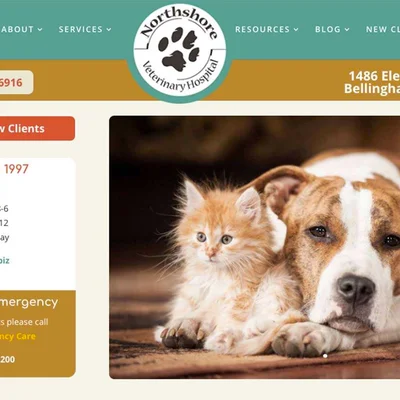Screen dimensions: 400x400
Task: Click the teal link ending in biz
Action: [x=5, y=260]
